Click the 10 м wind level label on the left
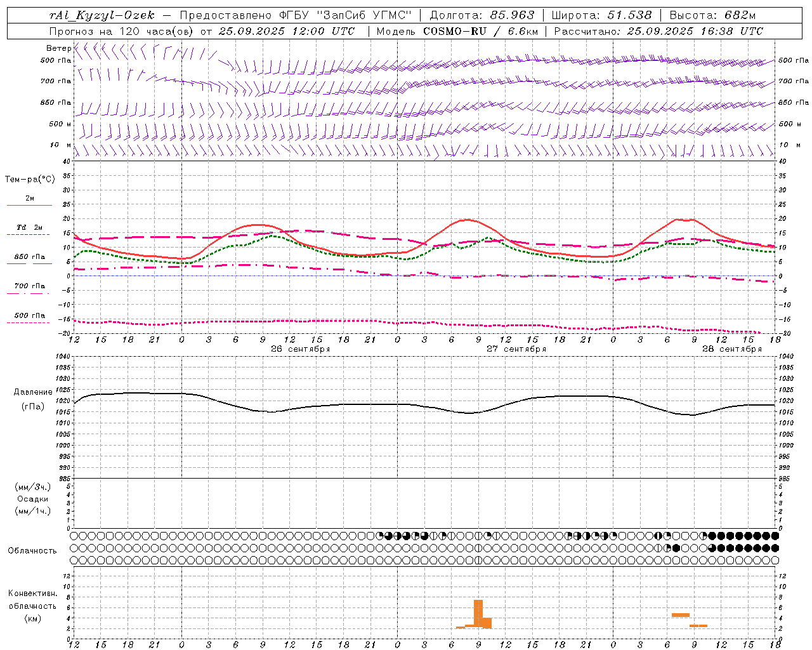The width and height of the screenshot is (812, 650). click(x=60, y=145)
